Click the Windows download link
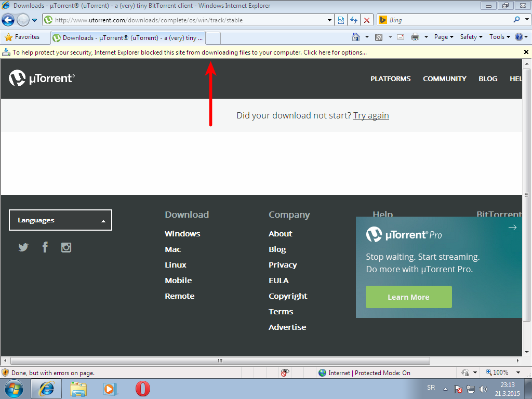532x399 pixels. tap(182, 234)
